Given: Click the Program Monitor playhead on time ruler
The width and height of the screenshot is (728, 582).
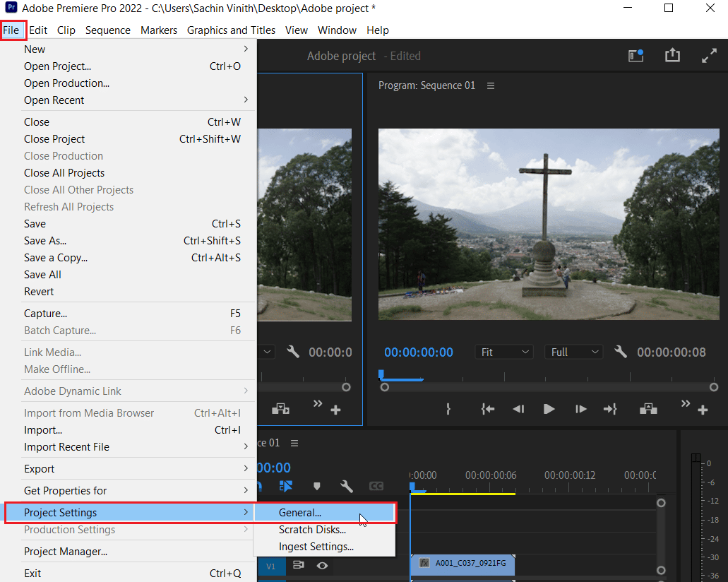Looking at the screenshot, I should [x=381, y=374].
